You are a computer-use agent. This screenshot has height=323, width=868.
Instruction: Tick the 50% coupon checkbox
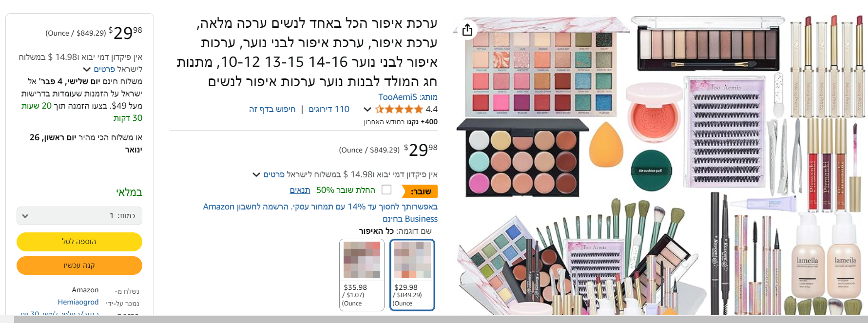386,190
